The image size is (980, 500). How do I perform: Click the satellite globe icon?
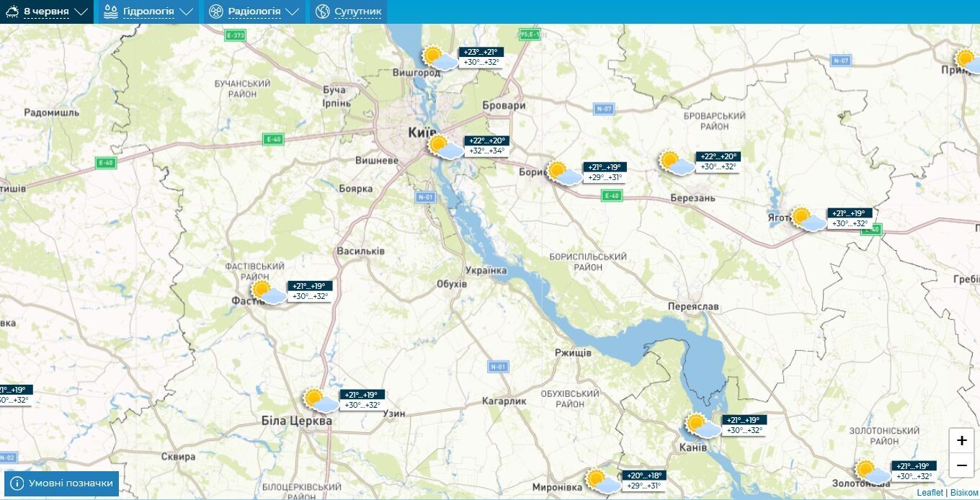pyautogui.click(x=322, y=12)
